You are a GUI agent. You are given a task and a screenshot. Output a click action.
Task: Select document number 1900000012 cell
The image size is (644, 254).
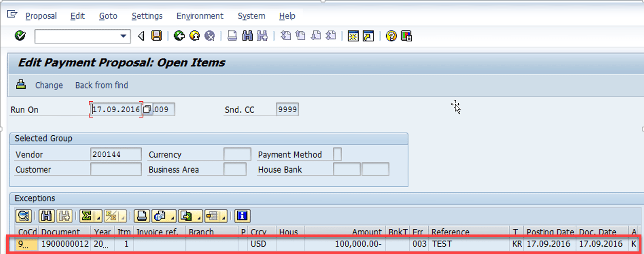click(x=65, y=243)
